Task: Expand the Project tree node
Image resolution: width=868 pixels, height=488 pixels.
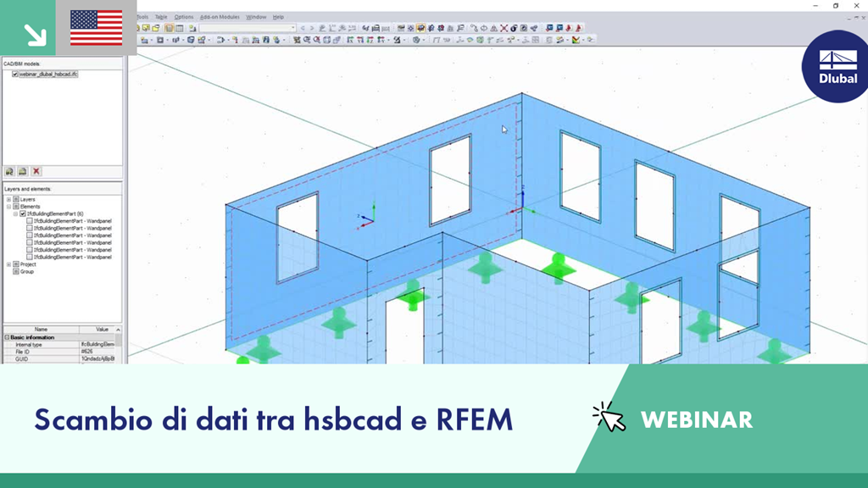Action: click(x=8, y=264)
